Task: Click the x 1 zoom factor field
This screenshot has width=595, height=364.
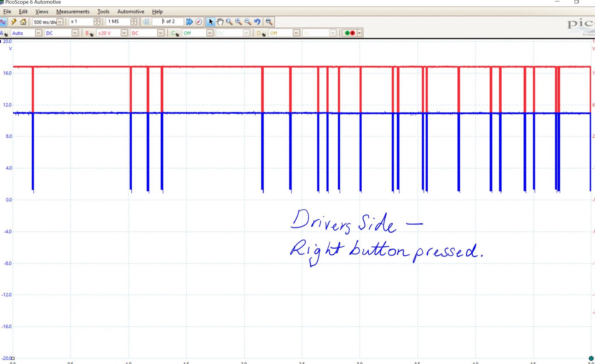Action: [81, 22]
